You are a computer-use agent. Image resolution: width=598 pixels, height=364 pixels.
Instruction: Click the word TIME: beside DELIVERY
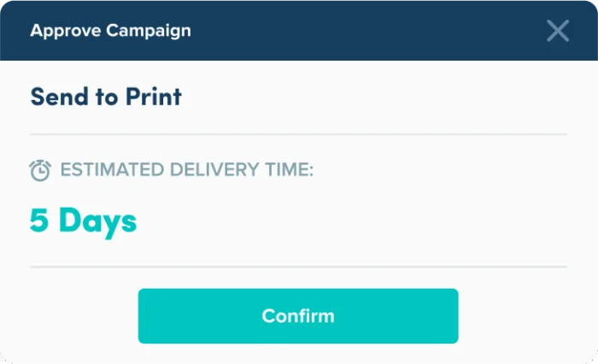point(283,171)
